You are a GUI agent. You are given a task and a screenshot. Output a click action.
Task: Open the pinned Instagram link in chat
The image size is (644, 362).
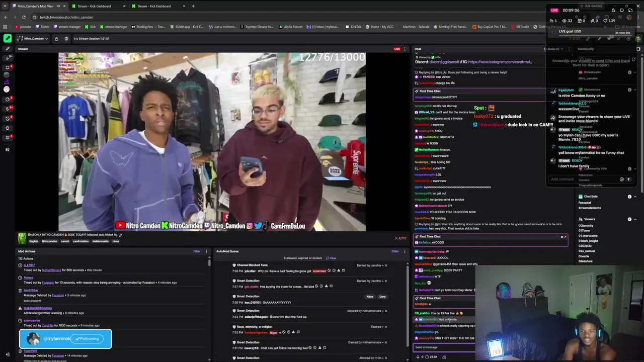[500, 62]
